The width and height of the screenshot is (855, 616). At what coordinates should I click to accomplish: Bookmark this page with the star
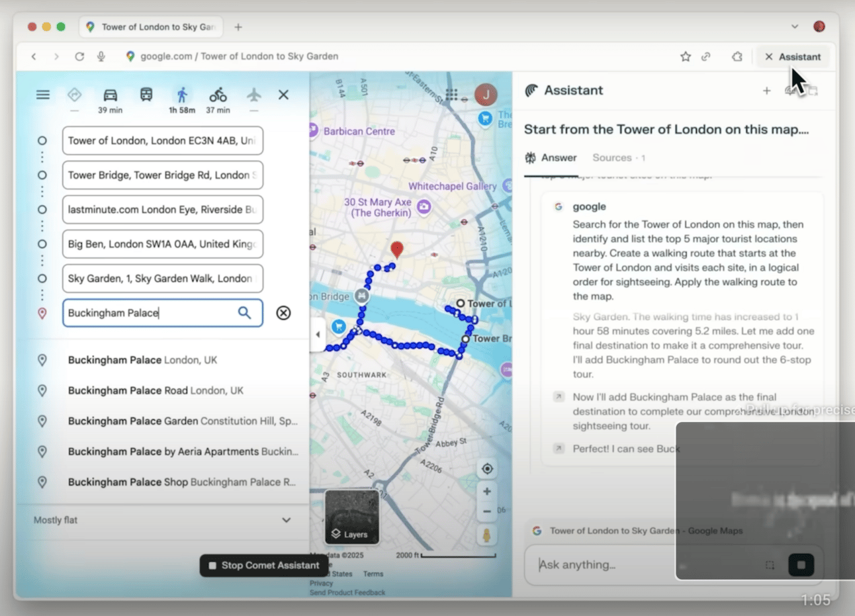[x=686, y=57]
